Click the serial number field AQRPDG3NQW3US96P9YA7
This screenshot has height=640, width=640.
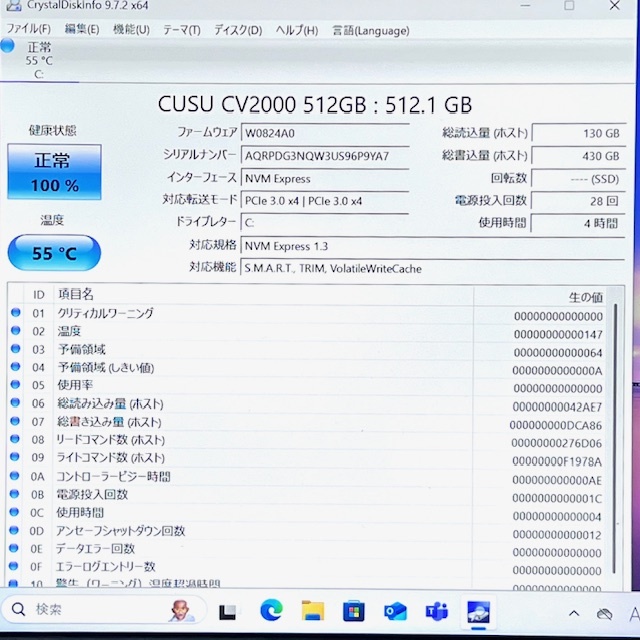coord(325,156)
